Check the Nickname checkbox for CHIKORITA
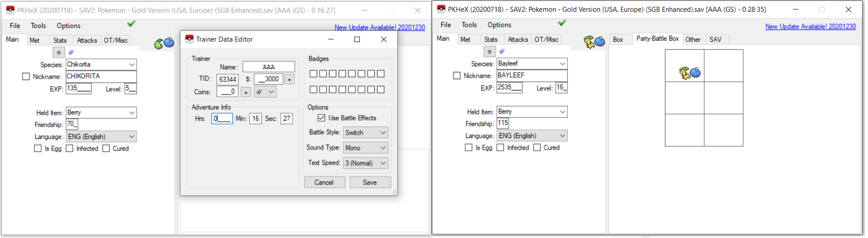Viewport: 868px width, 238px height. coord(26,76)
